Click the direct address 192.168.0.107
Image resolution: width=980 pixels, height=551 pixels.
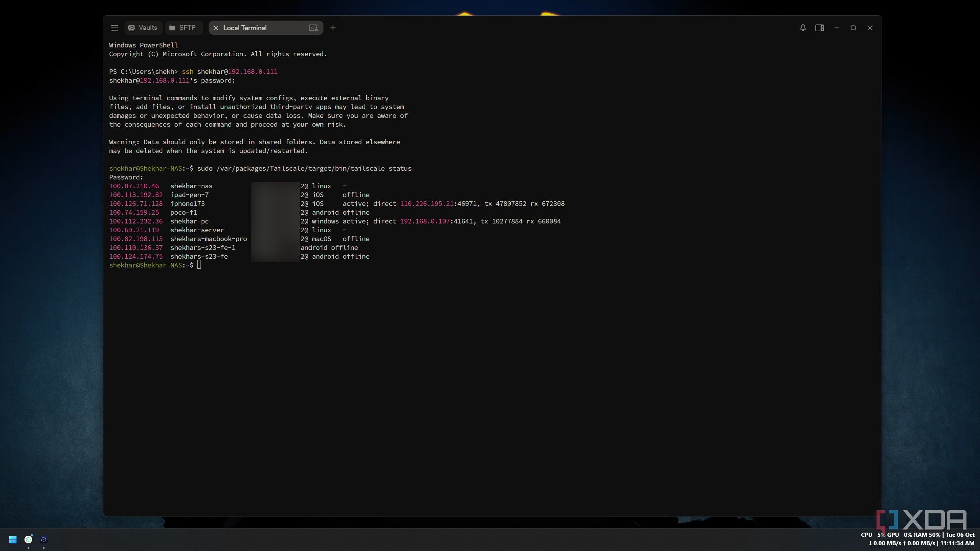click(x=425, y=221)
